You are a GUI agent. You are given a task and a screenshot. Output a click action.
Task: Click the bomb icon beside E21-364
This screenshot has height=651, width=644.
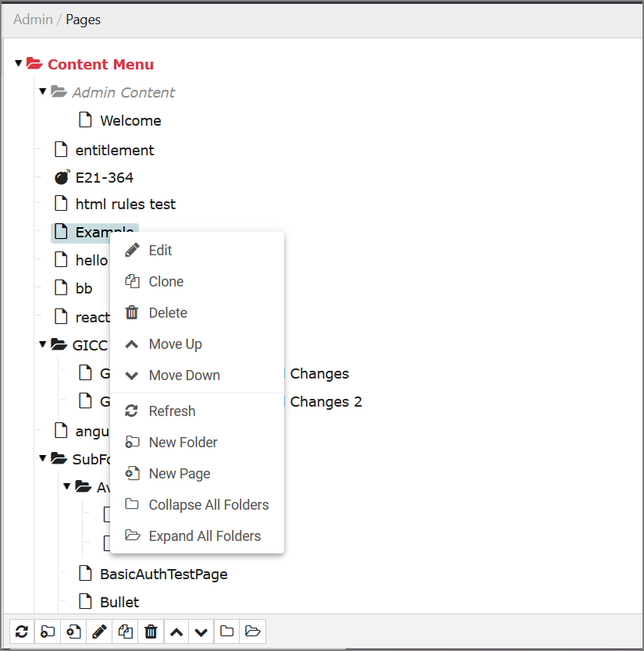point(62,177)
